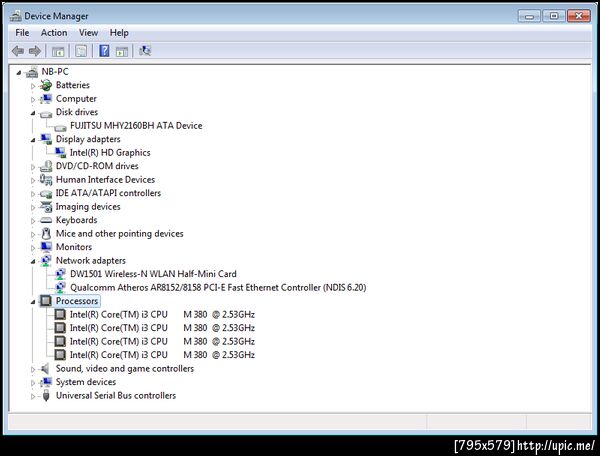This screenshot has height=456, width=600.
Task: Open the blue Help toolbar icon
Action: 104,50
